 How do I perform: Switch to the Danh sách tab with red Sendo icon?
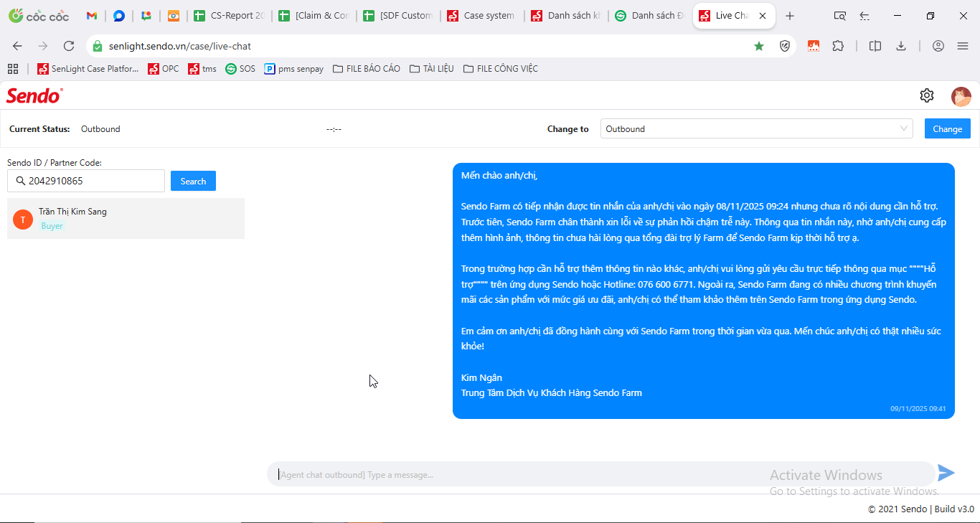click(x=567, y=16)
